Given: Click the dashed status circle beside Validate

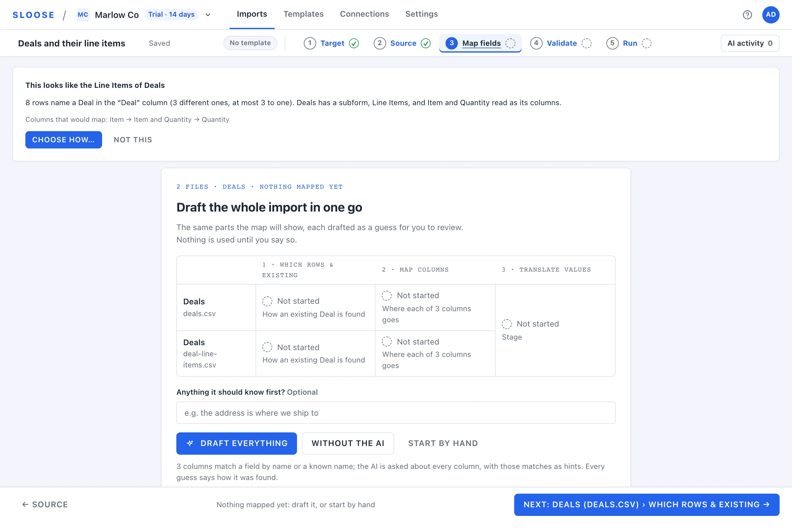Looking at the screenshot, I should point(586,43).
